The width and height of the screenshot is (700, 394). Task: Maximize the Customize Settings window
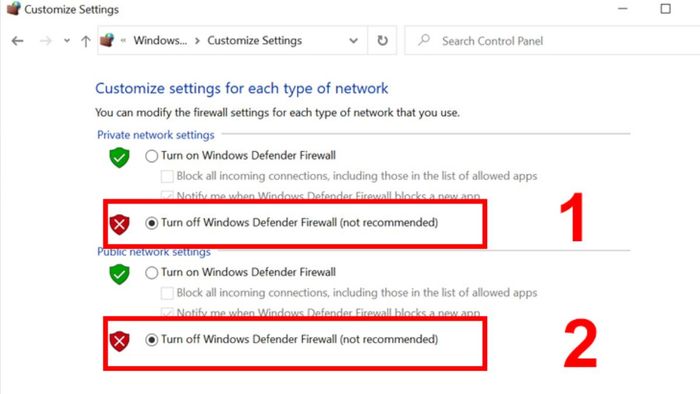(x=665, y=8)
